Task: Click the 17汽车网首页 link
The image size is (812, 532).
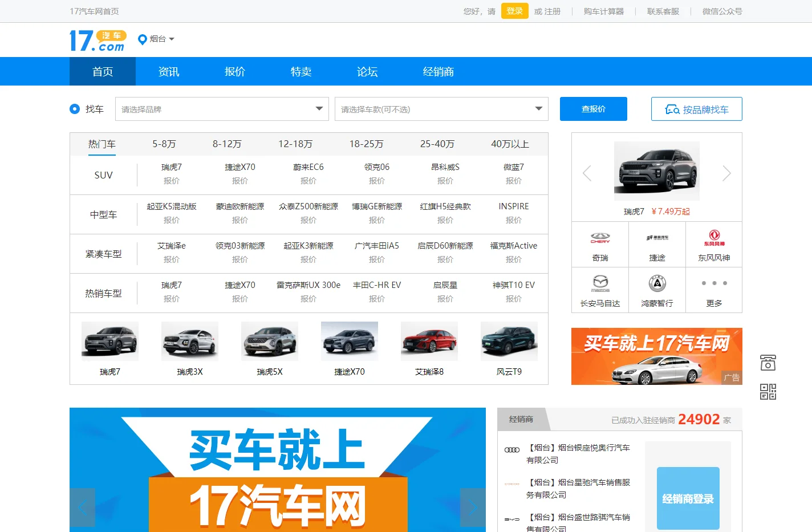Action: (x=94, y=11)
